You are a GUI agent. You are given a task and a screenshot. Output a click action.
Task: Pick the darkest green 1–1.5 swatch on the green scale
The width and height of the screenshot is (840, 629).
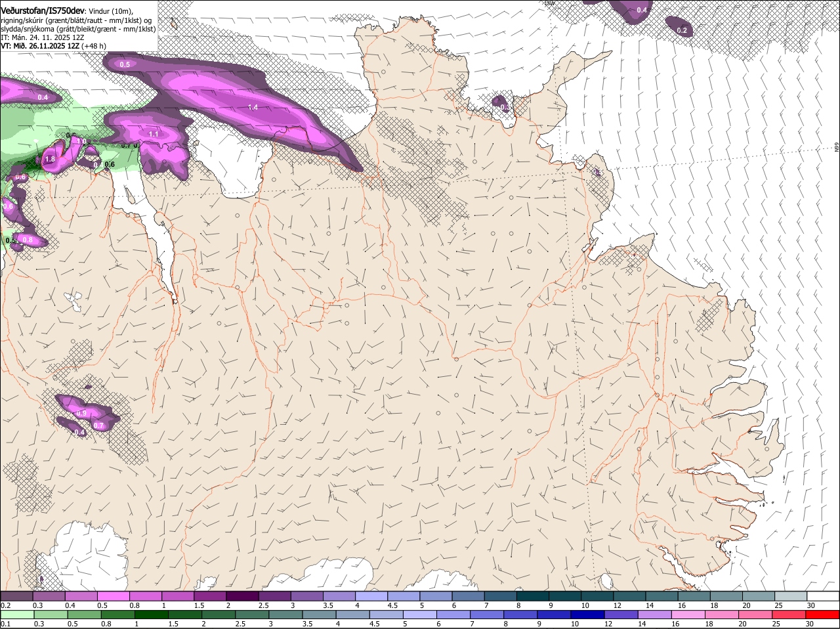point(151,615)
